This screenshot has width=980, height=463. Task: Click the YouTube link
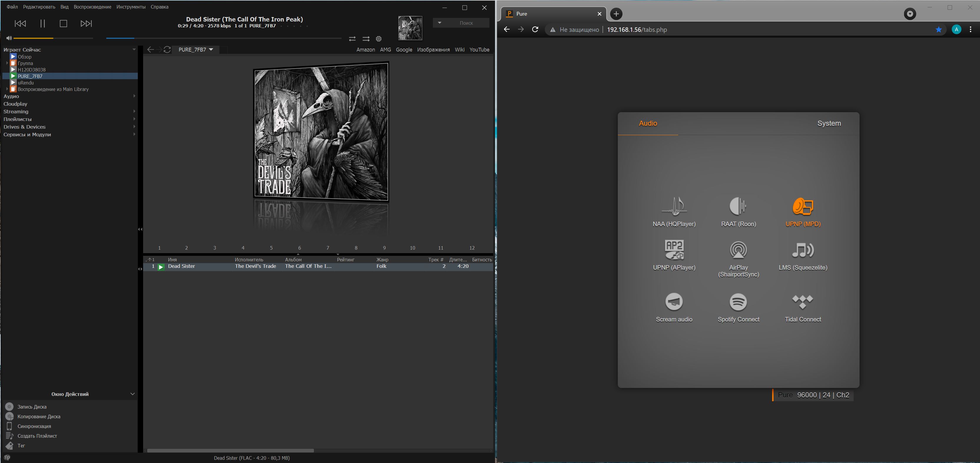coord(479,49)
